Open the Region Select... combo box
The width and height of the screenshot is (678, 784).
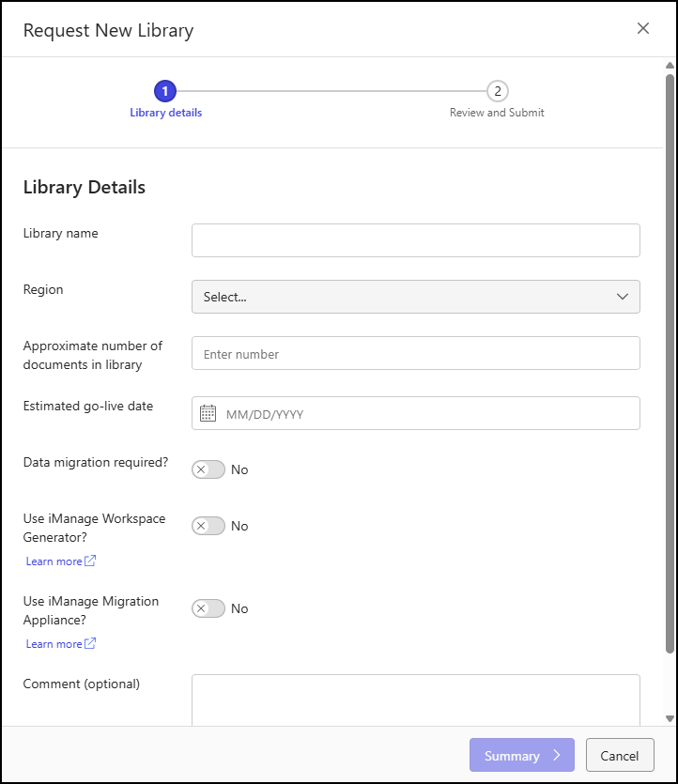416,297
